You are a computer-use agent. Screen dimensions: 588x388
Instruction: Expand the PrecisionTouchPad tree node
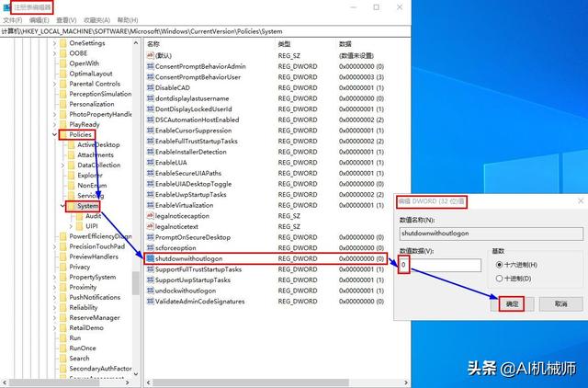[x=55, y=246]
